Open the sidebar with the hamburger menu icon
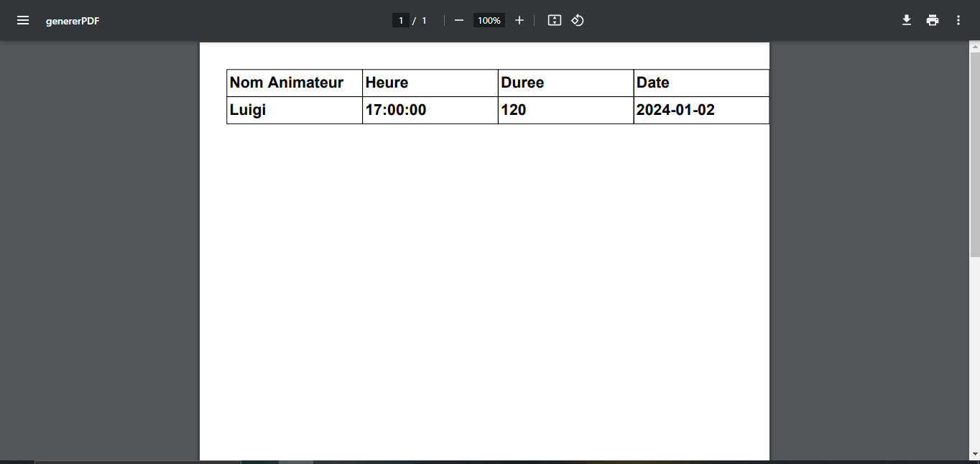 click(23, 20)
